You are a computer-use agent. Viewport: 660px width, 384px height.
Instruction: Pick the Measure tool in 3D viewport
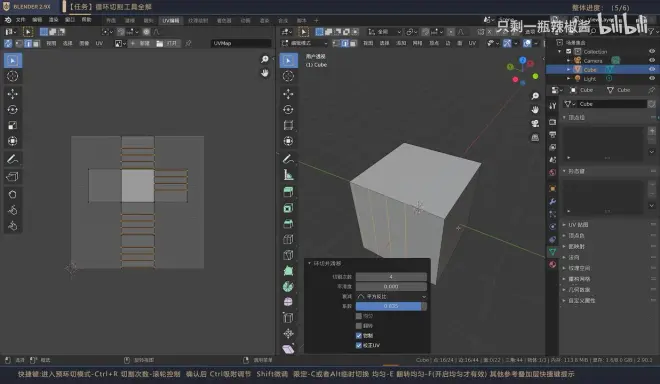tap(288, 175)
